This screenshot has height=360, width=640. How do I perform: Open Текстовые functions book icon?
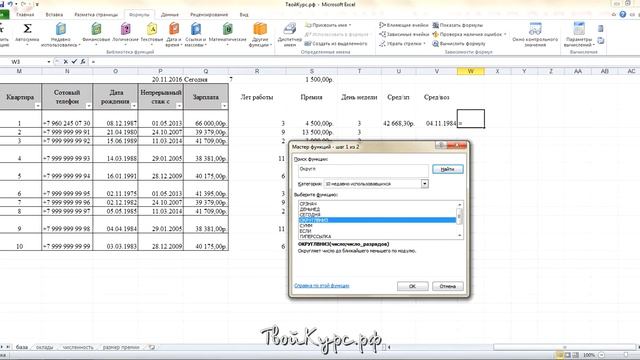(x=152, y=29)
